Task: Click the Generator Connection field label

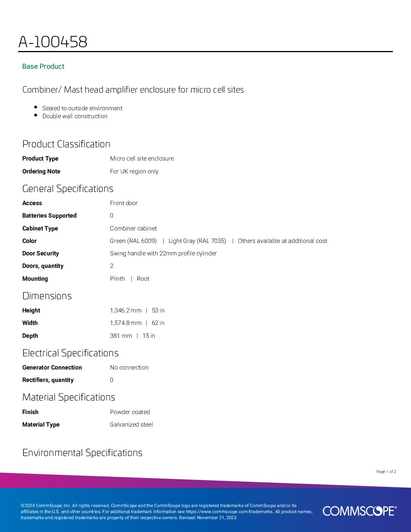Action: (x=52, y=368)
